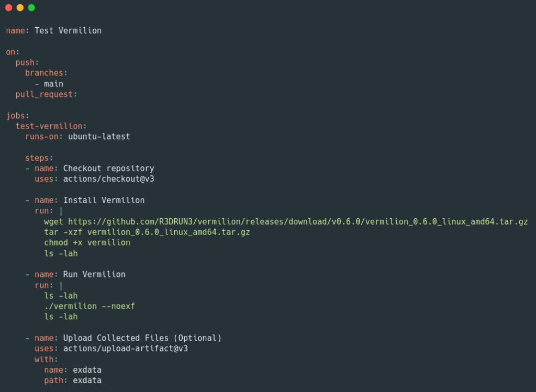Place cursor on the 'pull_request' trigger key

44,94
